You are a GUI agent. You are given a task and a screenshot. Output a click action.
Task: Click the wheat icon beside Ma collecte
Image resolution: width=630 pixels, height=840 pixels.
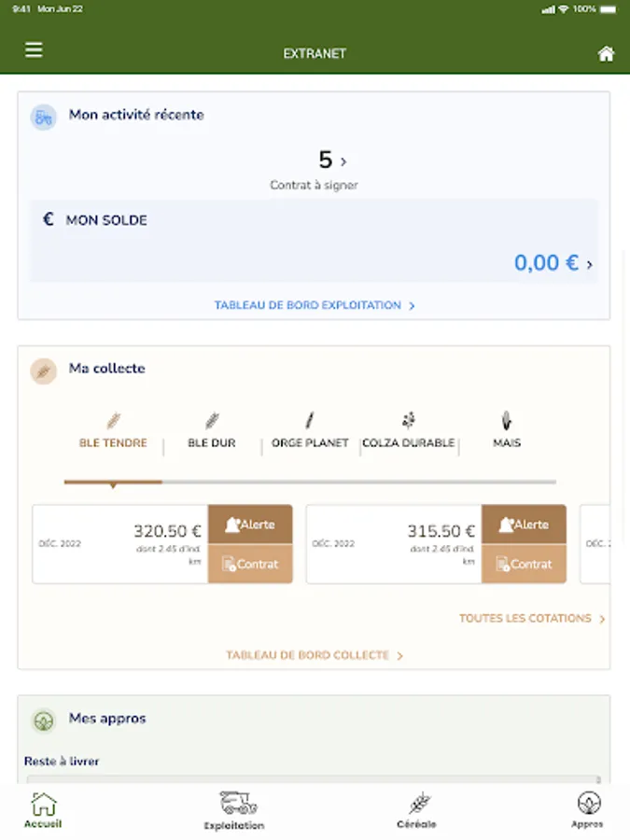43,371
